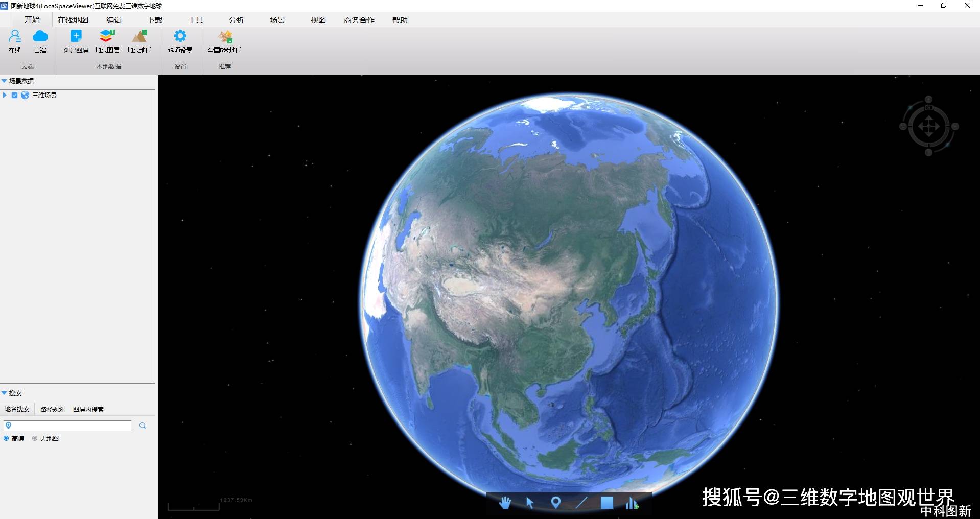Open the 云端 cloud data icon

coord(40,41)
